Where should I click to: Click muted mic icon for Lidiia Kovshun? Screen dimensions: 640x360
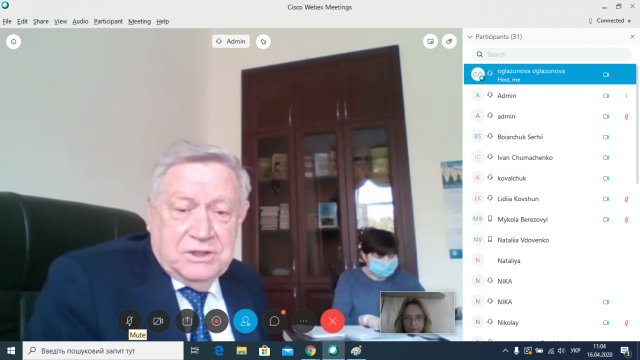(x=627, y=199)
